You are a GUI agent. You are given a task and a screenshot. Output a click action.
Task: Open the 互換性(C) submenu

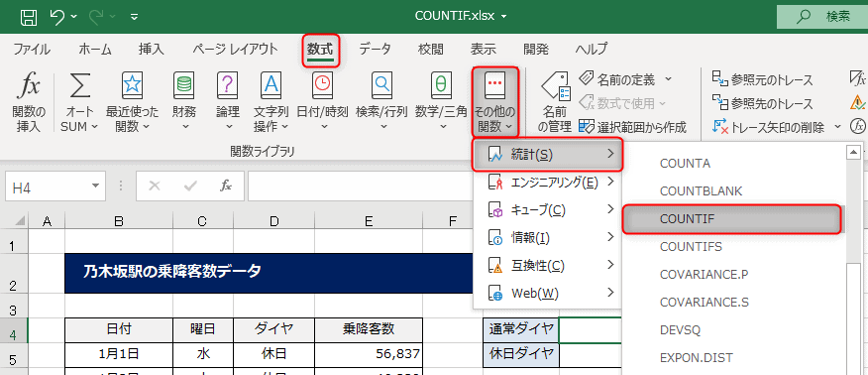pyautogui.click(x=547, y=265)
